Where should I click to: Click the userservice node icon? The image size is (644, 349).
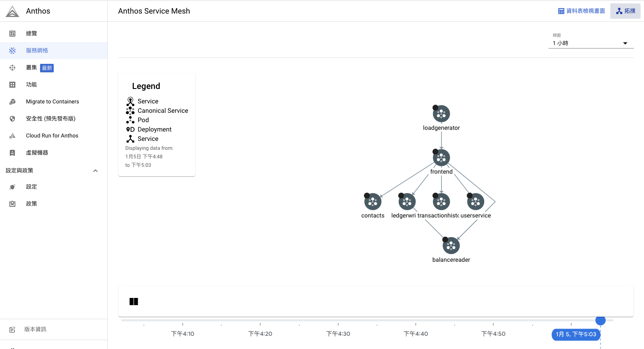(476, 202)
